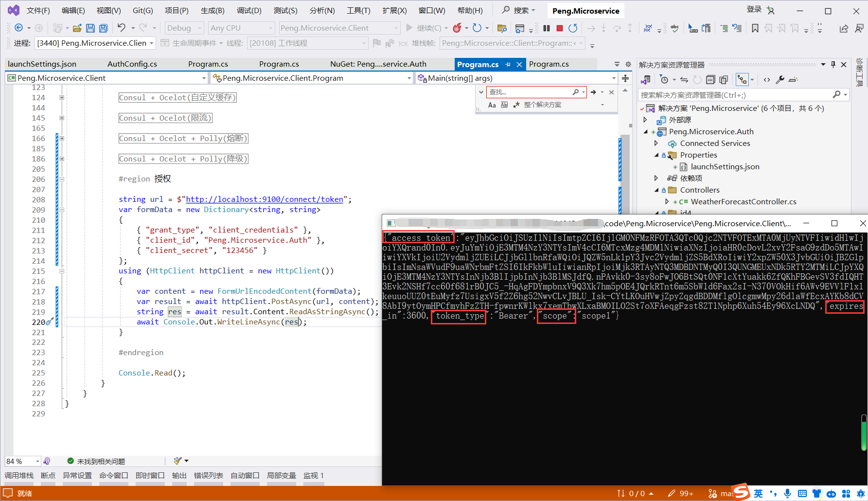Open the Send Feedback icon

point(859,28)
